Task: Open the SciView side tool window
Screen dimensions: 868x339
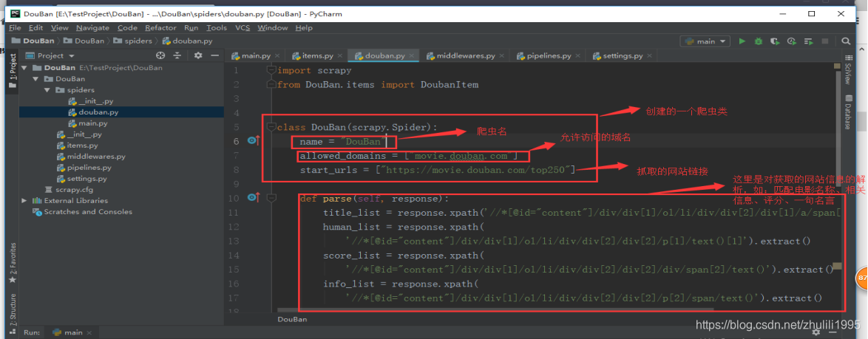Action: 847,69
